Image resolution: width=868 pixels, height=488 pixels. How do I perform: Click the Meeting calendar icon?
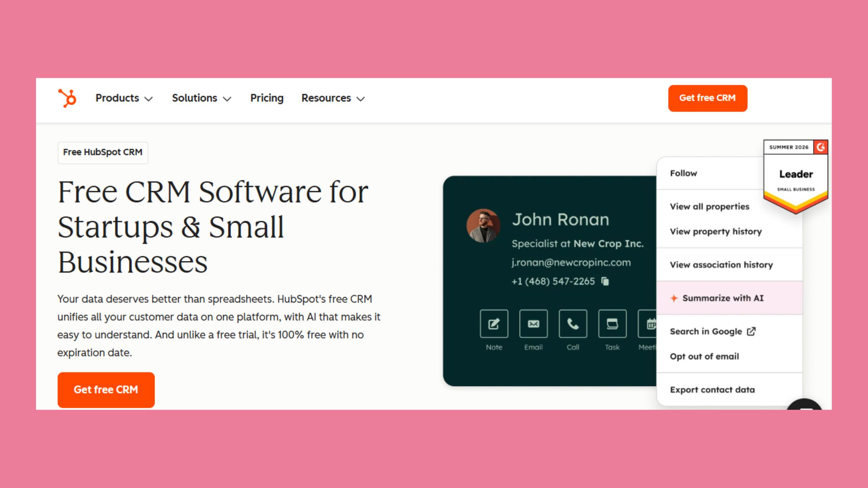coord(648,324)
